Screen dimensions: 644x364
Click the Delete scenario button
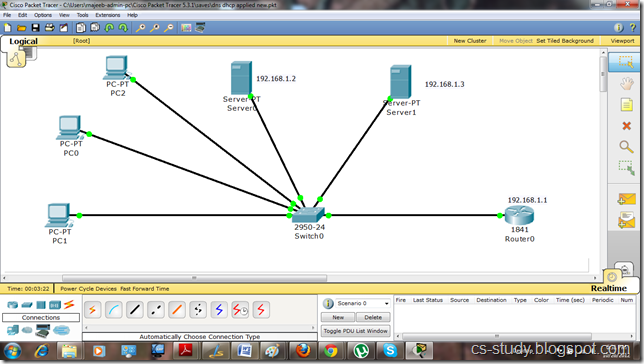click(x=373, y=317)
